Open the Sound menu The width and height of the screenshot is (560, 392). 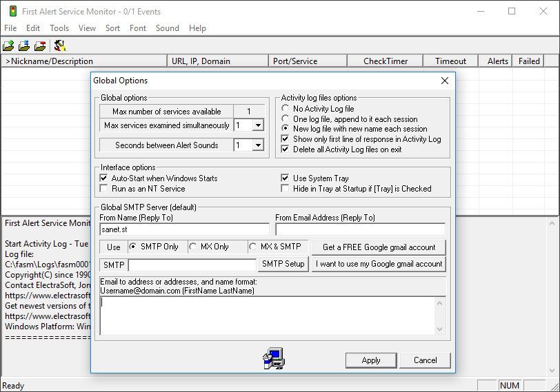(x=167, y=28)
